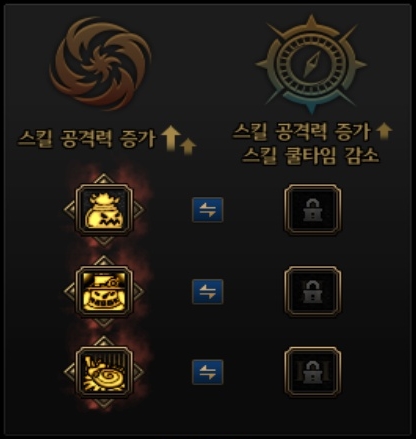Viewport: 416px width, 439px height.
Task: Click diamond ornament right of pumpkin sack skill
Action: click(138, 210)
